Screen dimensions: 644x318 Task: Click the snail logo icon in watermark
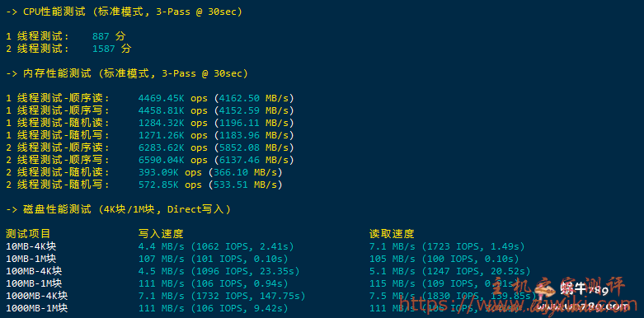point(546,291)
